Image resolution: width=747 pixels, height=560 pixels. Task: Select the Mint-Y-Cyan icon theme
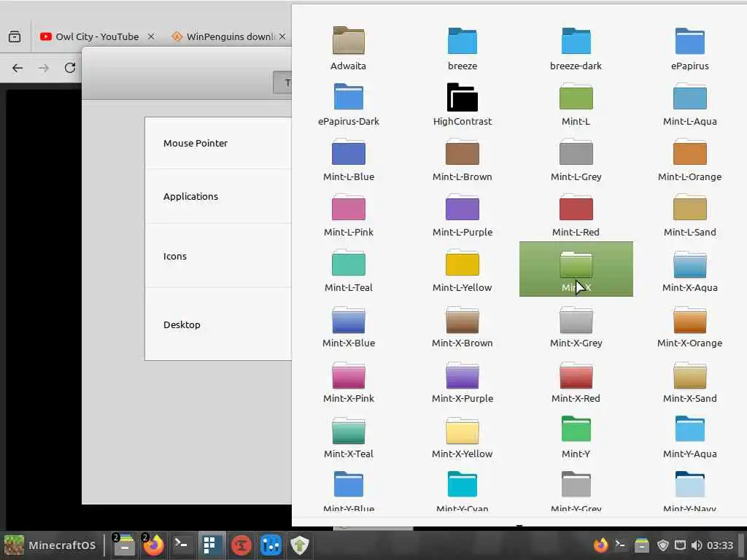[x=462, y=489]
